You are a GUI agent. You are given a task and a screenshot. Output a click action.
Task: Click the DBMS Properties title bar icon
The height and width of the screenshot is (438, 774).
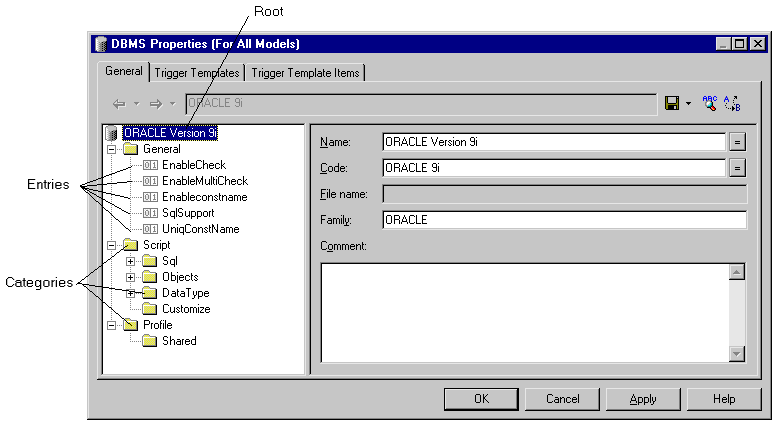click(101, 44)
